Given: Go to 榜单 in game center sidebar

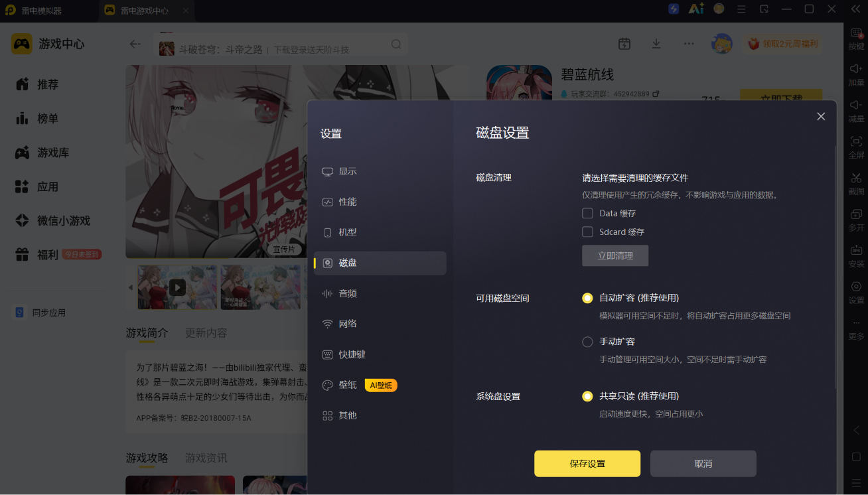Looking at the screenshot, I should point(37,118).
